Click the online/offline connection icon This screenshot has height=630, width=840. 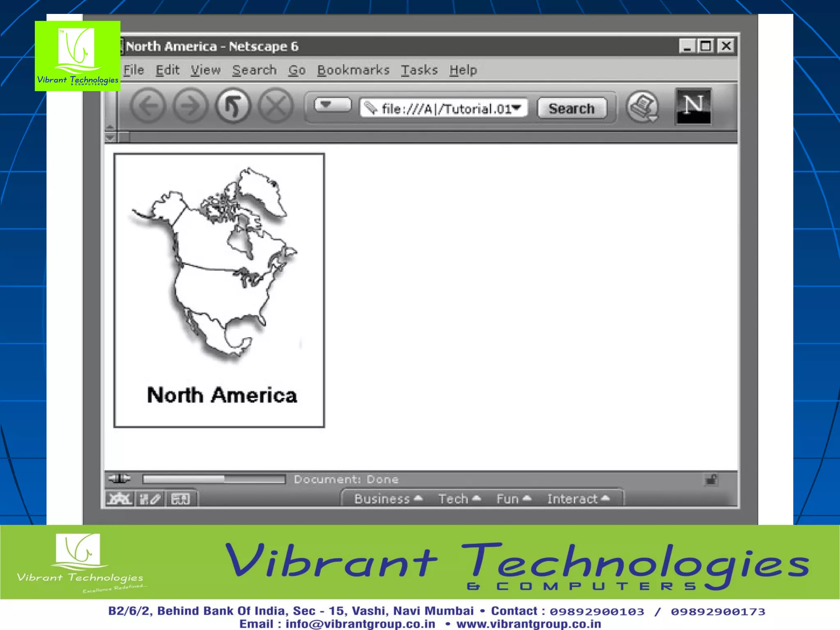pos(119,478)
